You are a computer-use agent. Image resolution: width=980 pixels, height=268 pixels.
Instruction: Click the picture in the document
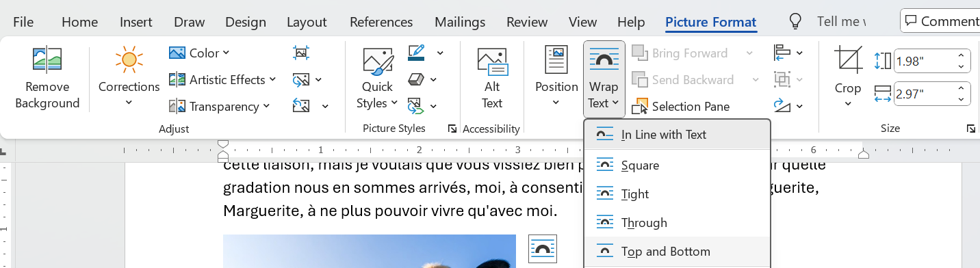(x=370, y=251)
